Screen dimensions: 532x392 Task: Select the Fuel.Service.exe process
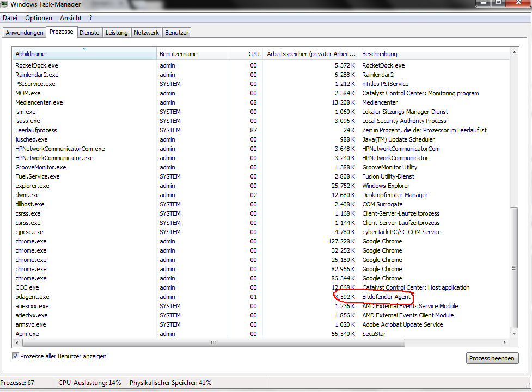[x=261, y=176]
